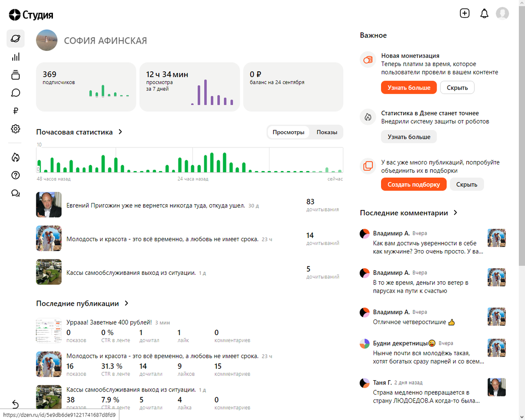
Task: Click the Важное section heading
Action: coord(373,35)
